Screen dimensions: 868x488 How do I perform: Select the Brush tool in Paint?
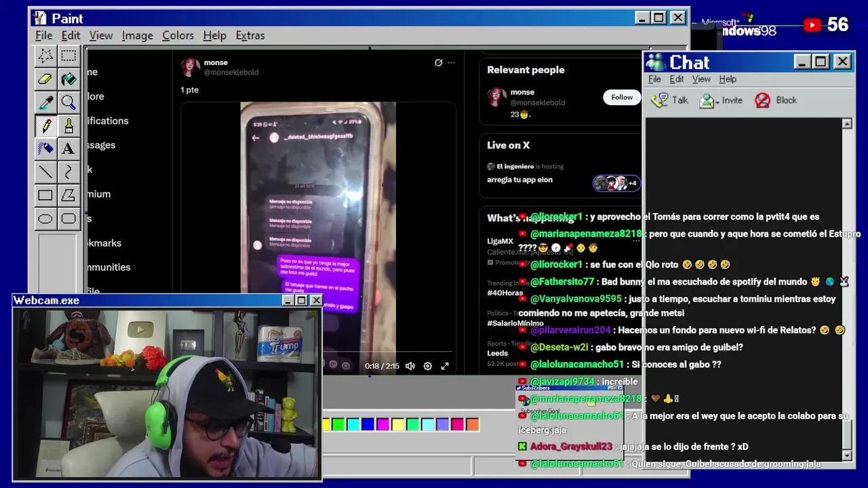[x=68, y=126]
